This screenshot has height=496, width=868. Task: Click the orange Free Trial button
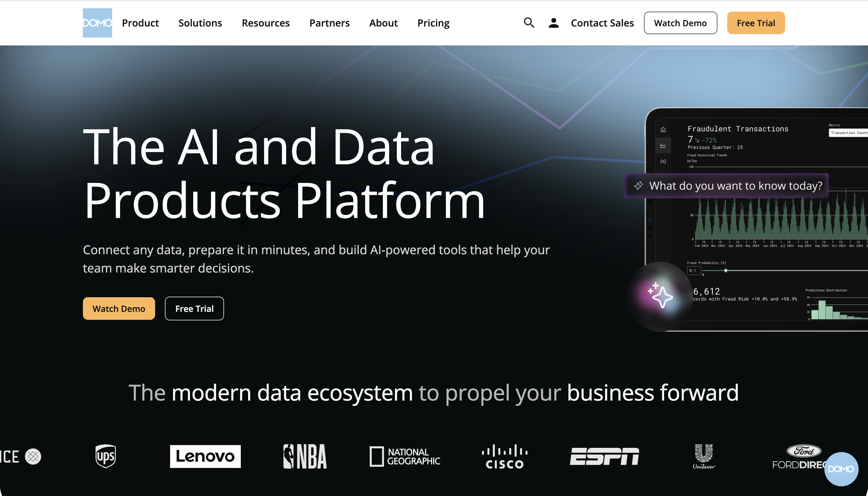755,23
